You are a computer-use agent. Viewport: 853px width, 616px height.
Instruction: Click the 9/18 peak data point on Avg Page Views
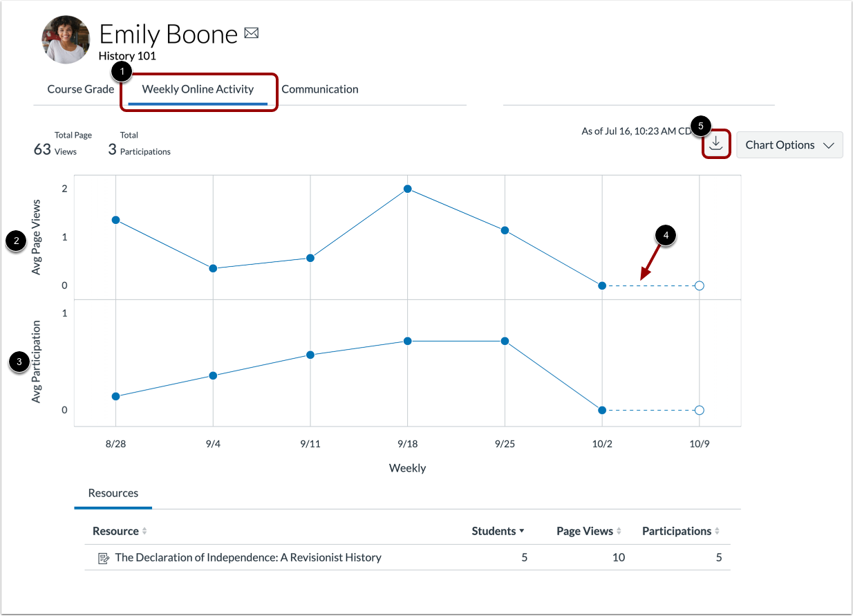408,187
